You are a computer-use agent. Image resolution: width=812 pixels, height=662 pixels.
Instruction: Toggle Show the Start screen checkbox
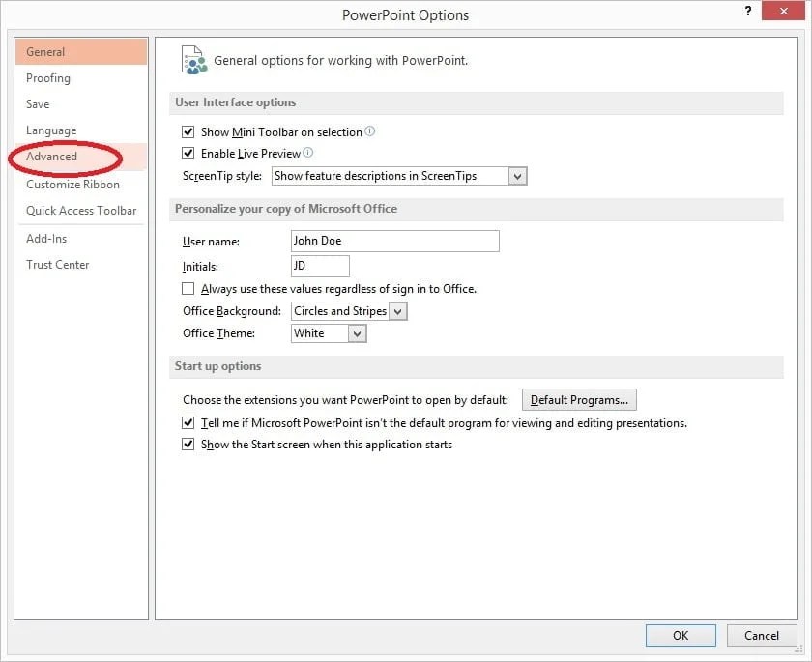[188, 445]
